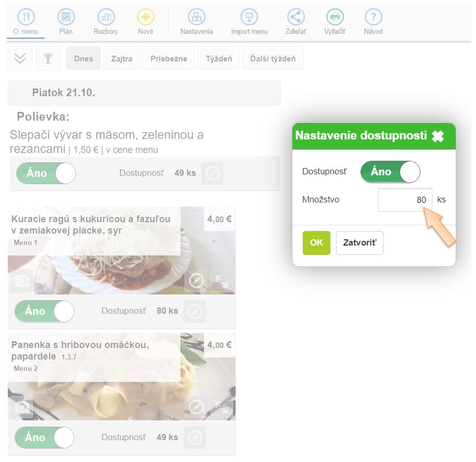Toggle the soup Áno availability switch
Image resolution: width=476 pixels, height=462 pixels.
(x=46, y=173)
